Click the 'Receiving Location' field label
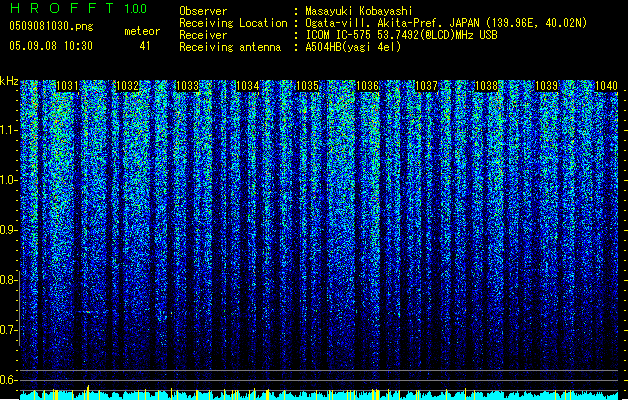This screenshot has width=629, height=400. coord(233,23)
